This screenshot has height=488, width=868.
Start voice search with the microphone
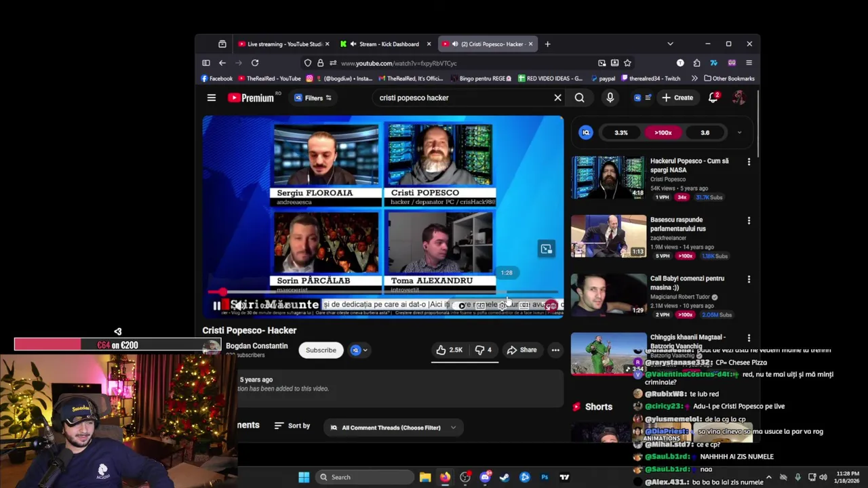pyautogui.click(x=610, y=98)
